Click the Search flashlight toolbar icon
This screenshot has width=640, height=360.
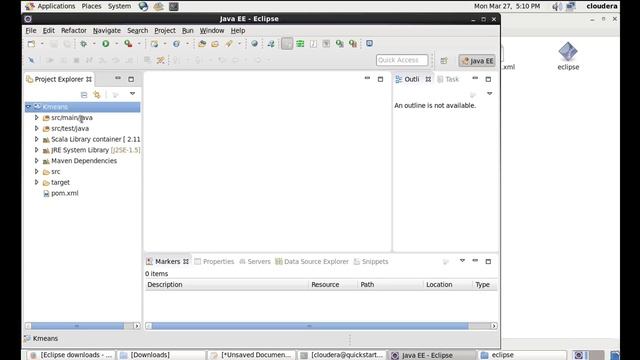pyautogui.click(x=229, y=44)
